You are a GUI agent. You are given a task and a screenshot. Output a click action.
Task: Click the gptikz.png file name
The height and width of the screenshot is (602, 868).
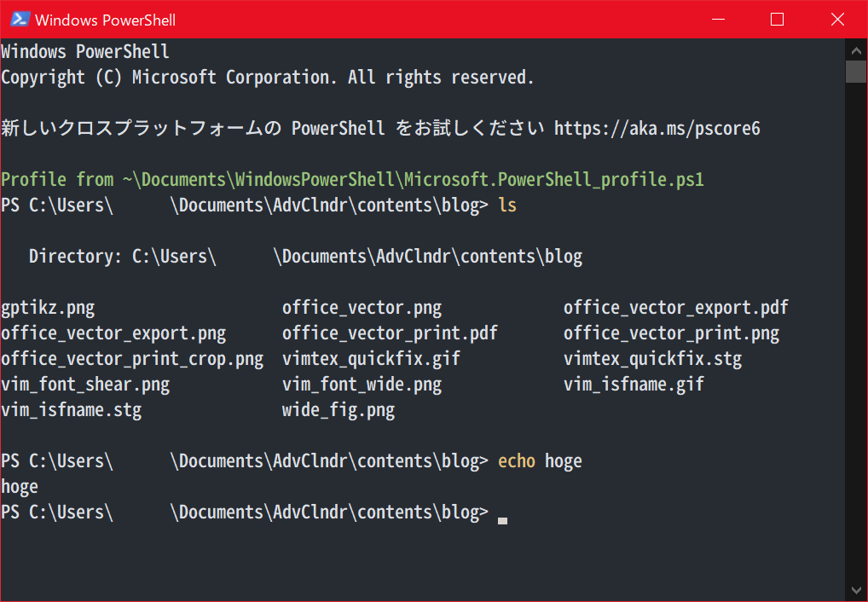pyautogui.click(x=48, y=308)
